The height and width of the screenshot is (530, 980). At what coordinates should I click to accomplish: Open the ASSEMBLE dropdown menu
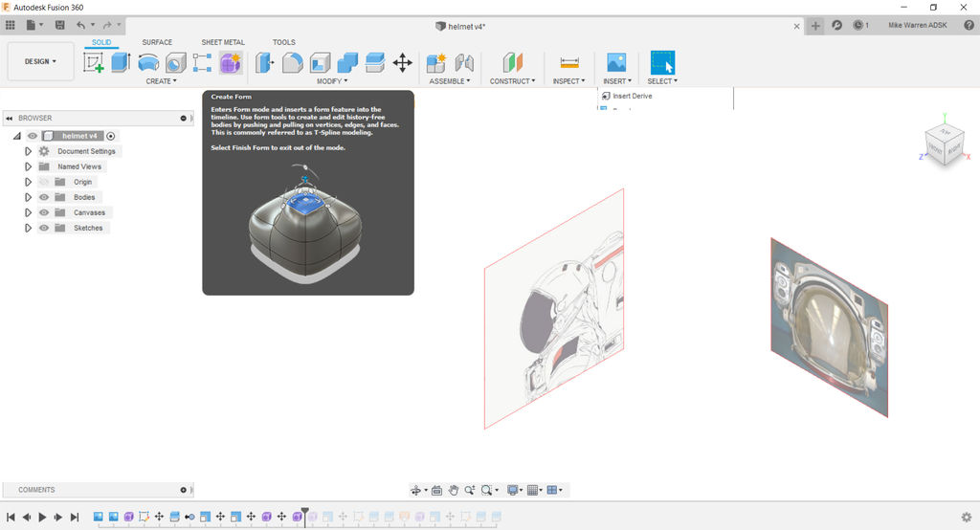pos(450,81)
